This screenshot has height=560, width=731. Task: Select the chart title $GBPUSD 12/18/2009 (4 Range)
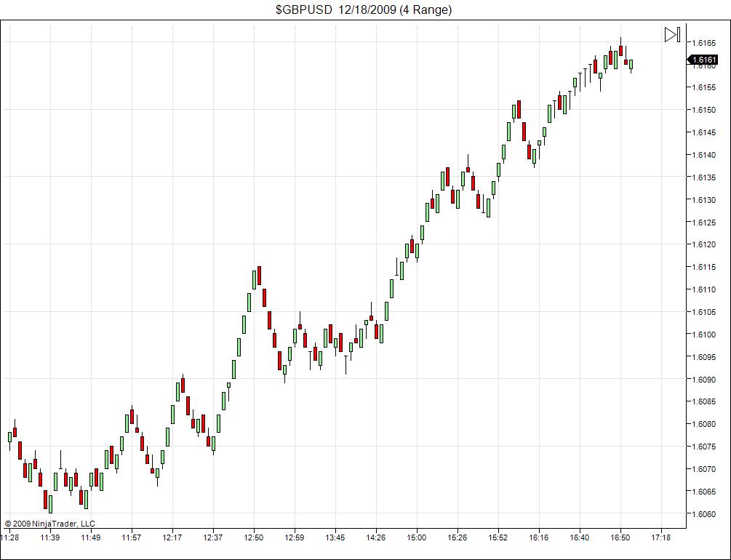(x=364, y=9)
